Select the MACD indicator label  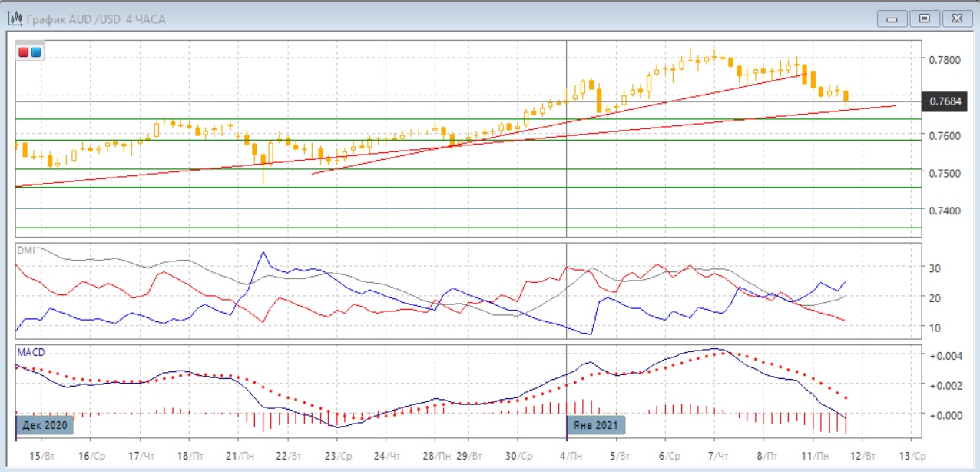click(31, 352)
